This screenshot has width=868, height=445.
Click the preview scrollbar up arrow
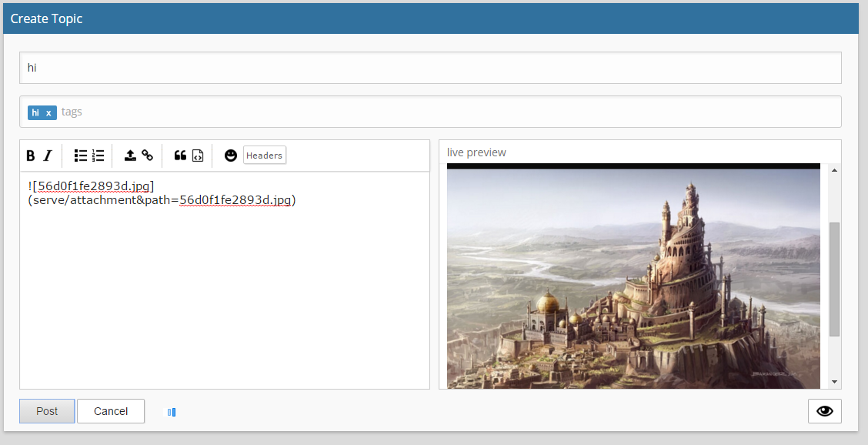click(834, 170)
